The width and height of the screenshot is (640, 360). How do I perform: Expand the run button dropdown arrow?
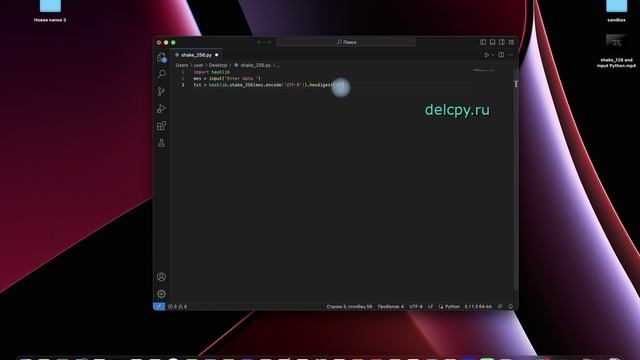(x=493, y=55)
